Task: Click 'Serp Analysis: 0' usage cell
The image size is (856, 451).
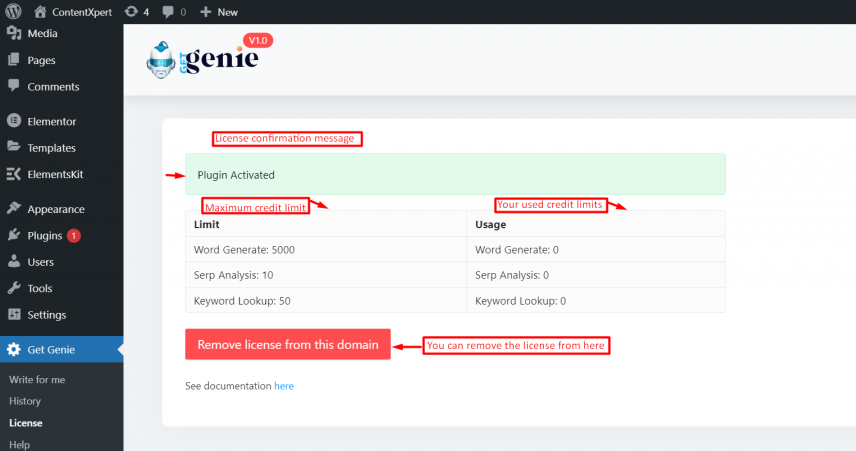Action: click(x=596, y=275)
